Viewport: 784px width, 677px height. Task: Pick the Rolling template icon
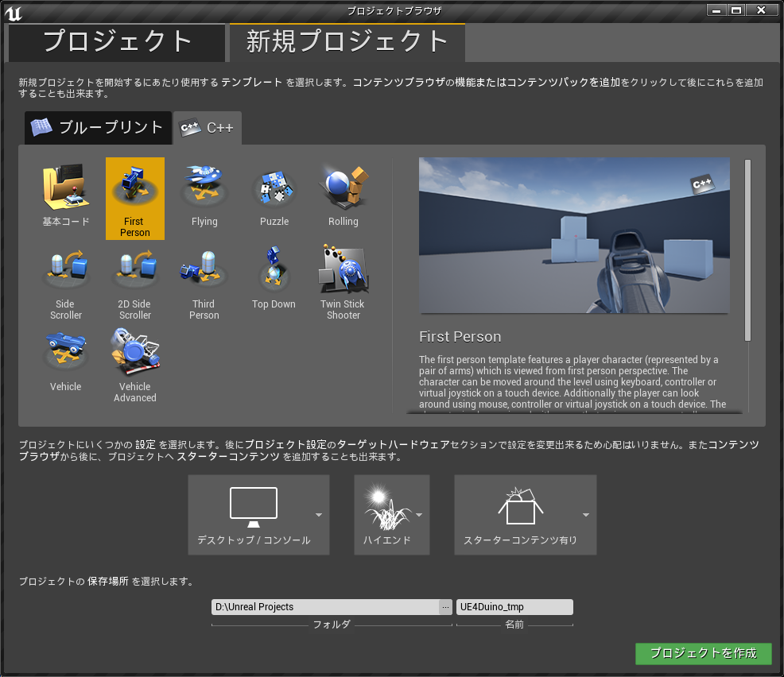click(343, 188)
